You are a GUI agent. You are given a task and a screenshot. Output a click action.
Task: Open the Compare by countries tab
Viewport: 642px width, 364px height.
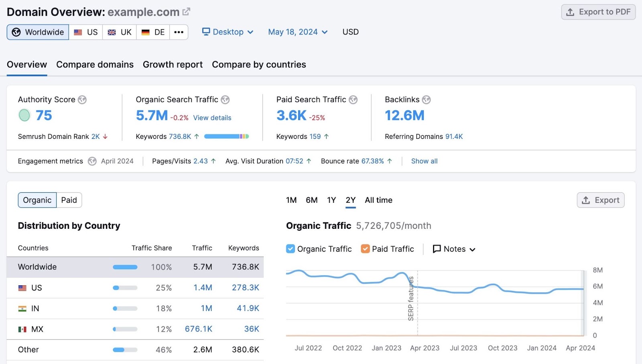point(259,64)
